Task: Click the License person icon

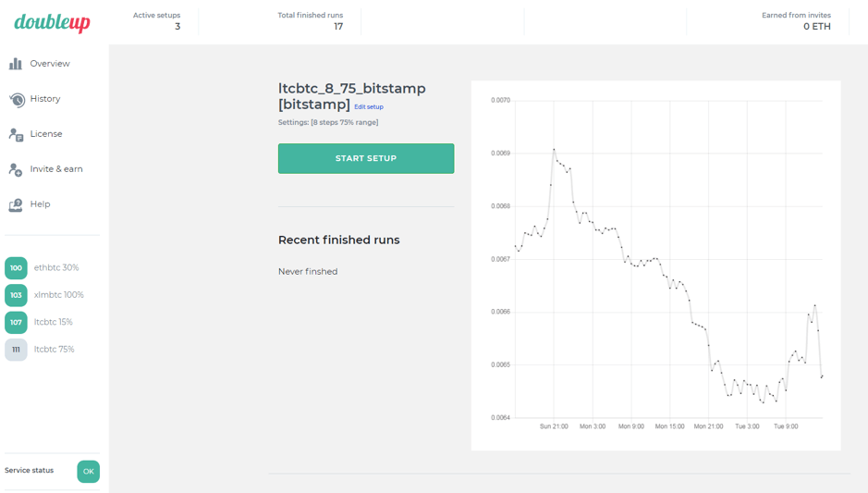Action: coord(16,134)
